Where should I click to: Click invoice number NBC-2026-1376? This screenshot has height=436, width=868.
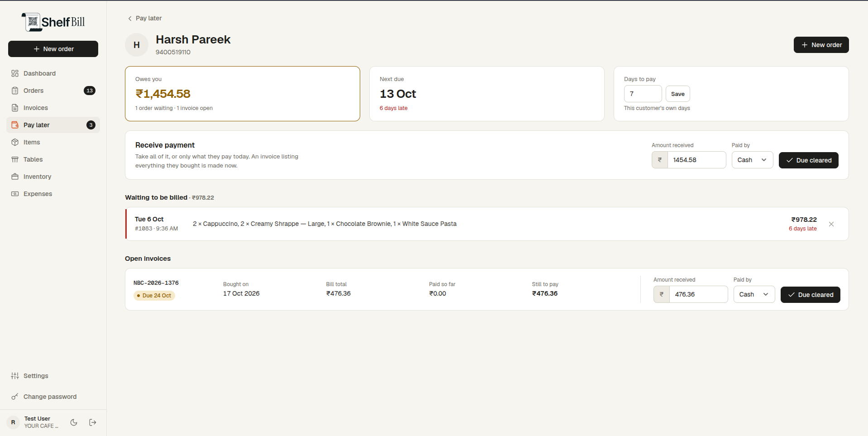point(156,283)
